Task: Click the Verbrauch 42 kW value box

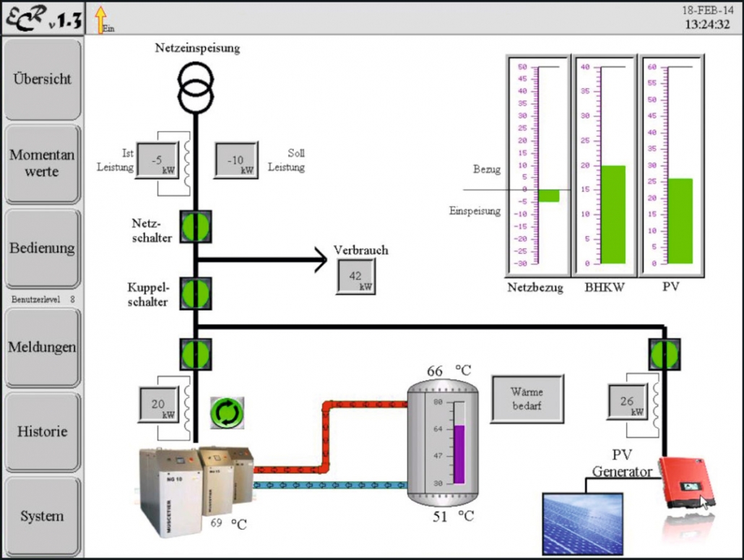Action: tap(356, 277)
